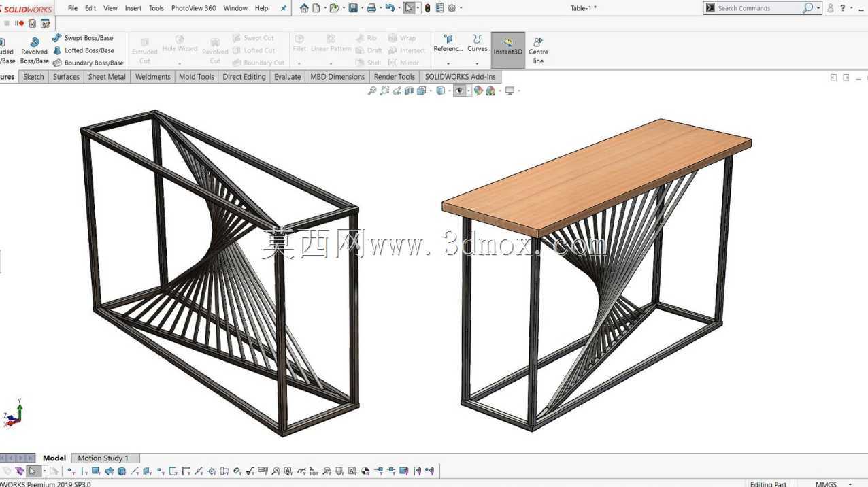
Task: Switch to the Sheet Metal tab
Action: point(107,77)
